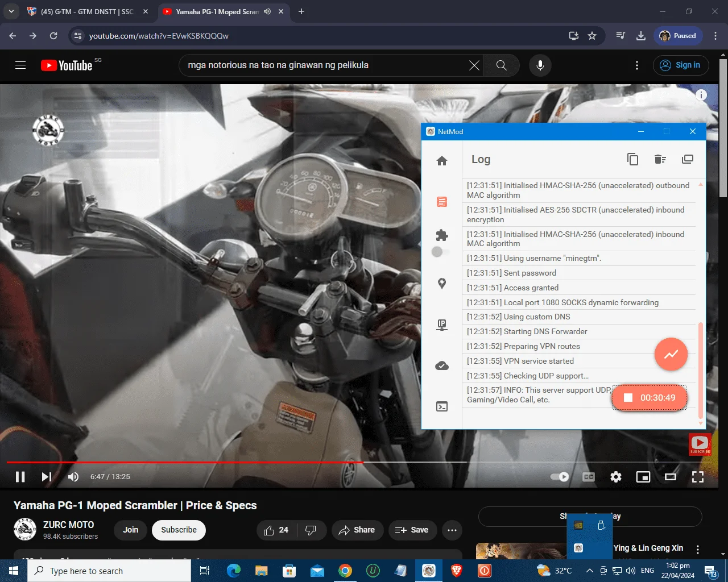Open Microsoft Edge from taskbar

(233, 571)
